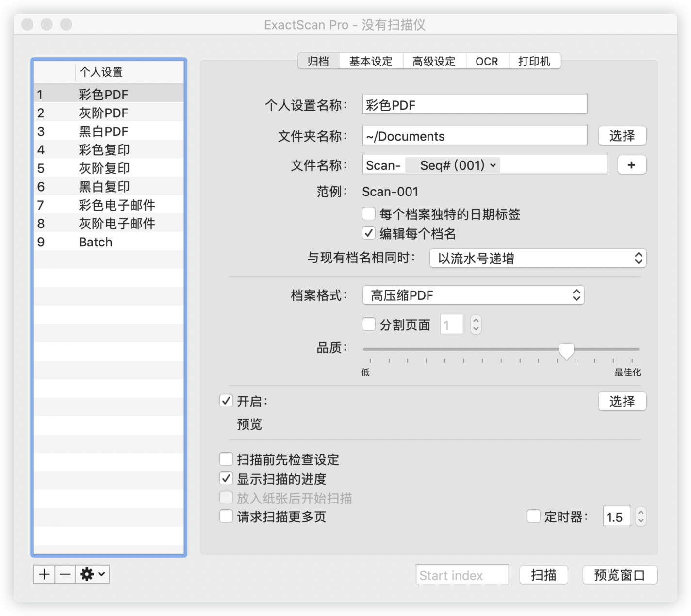Click the 分割页面 count stepper
Viewport: 691px width, 616px height.
click(476, 324)
